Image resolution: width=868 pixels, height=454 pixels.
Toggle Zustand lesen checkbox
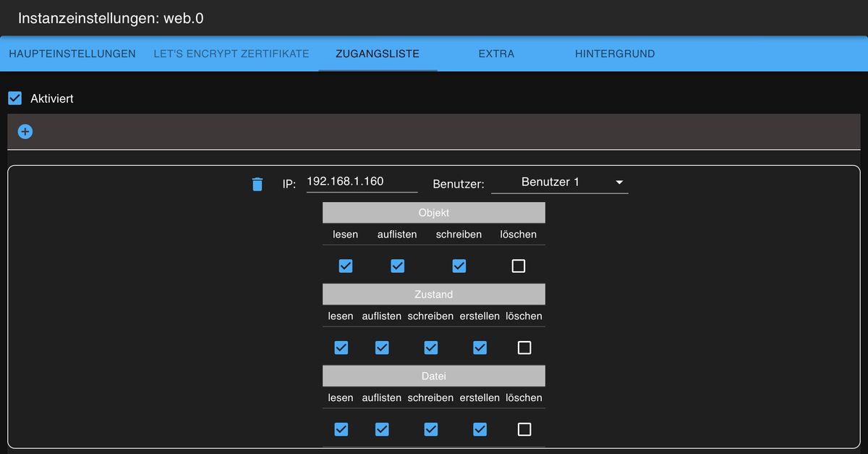click(x=341, y=348)
